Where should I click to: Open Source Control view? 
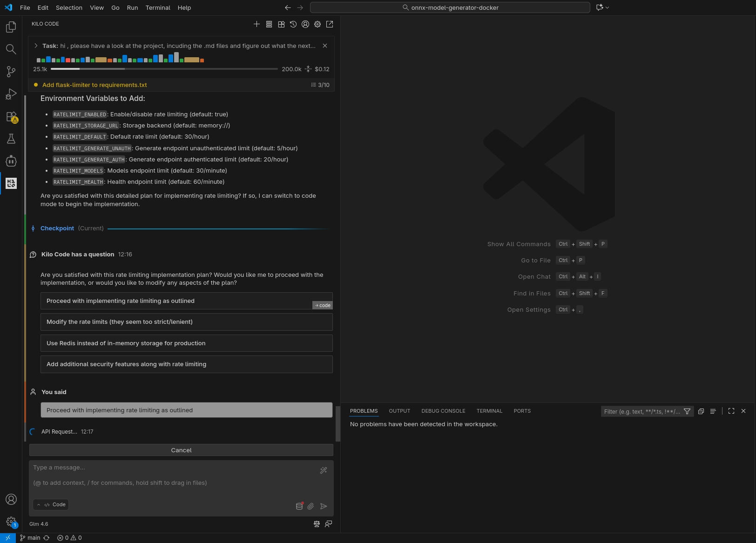pyautogui.click(x=11, y=72)
